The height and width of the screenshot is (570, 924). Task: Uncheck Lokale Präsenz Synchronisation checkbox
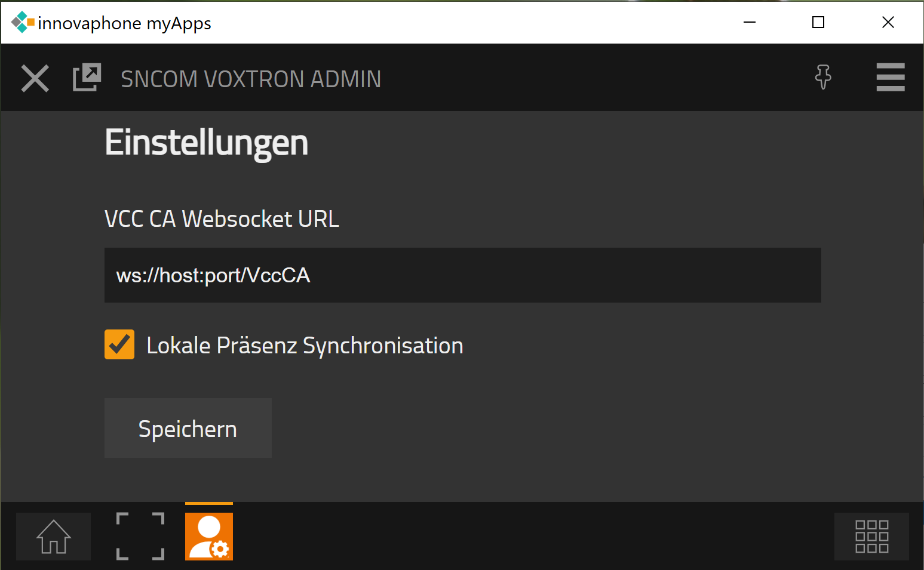119,345
